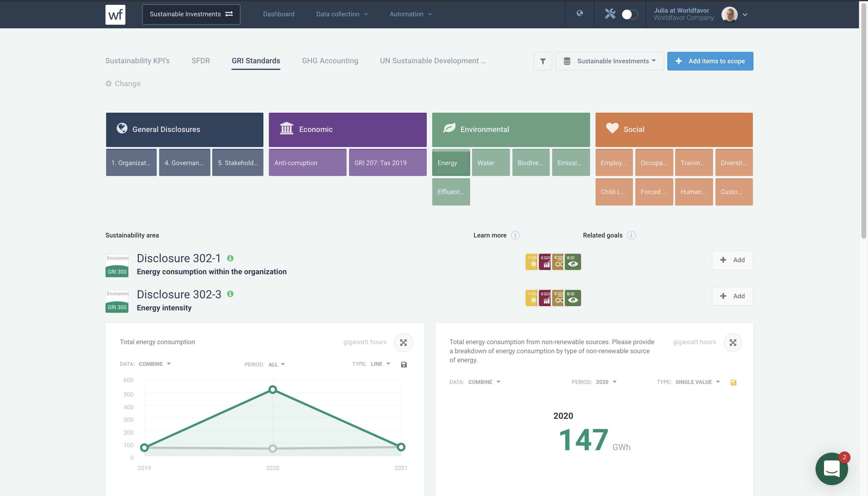This screenshot has width=868, height=496.
Task: Add Disclosure 302-3 Energy intensity
Action: point(732,296)
